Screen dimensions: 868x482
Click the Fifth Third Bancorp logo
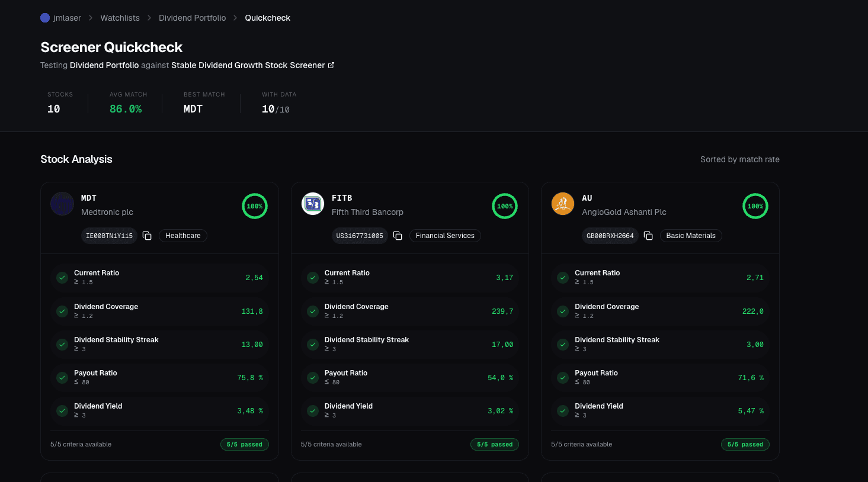pyautogui.click(x=313, y=204)
